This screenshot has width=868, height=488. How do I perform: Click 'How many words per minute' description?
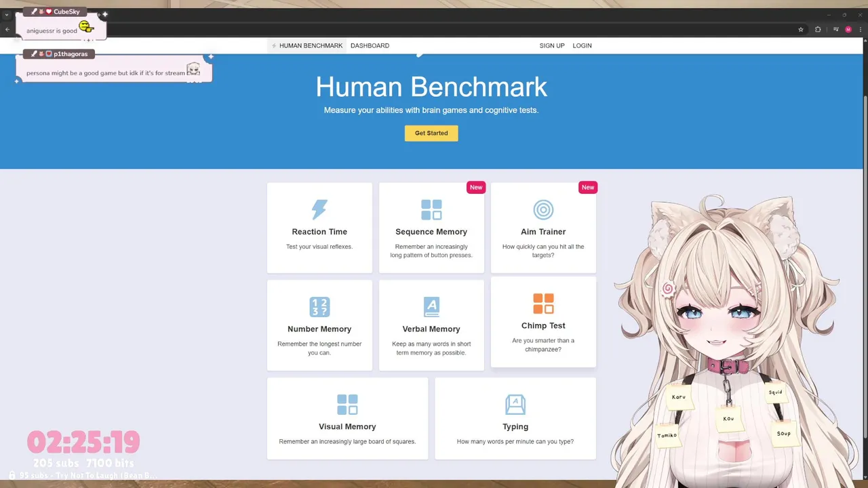point(515,442)
